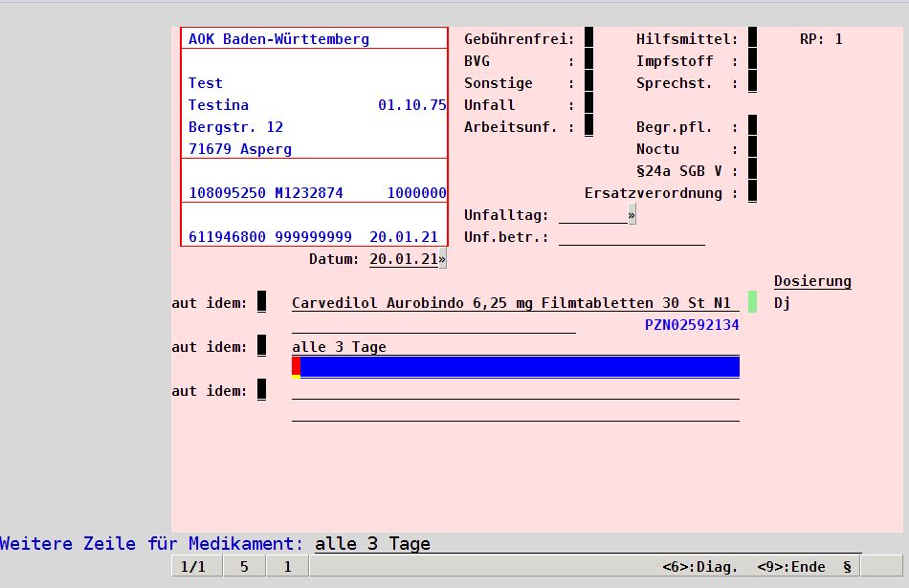The width and height of the screenshot is (909, 588).
Task: Toggle the Arbeitsunf. checkbox
Action: point(589,126)
